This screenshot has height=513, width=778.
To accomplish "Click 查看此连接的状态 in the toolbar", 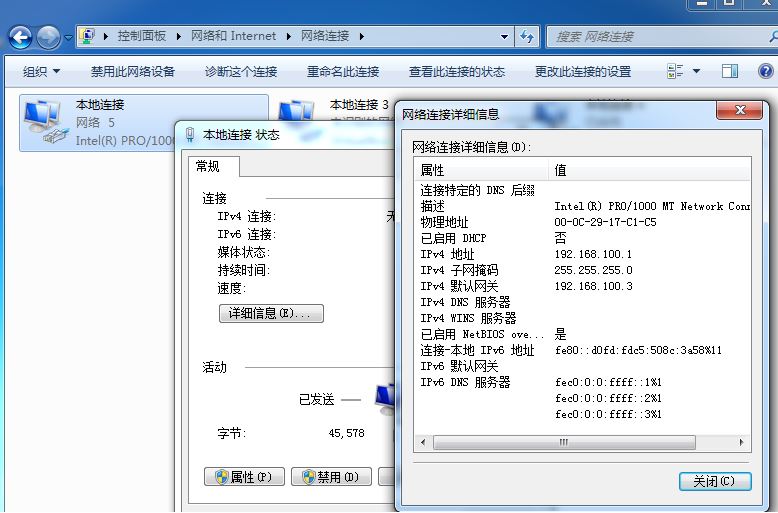I will (x=456, y=71).
